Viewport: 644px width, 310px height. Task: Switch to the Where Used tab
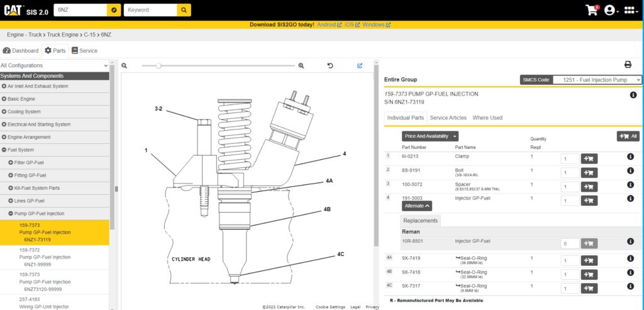pyautogui.click(x=487, y=118)
